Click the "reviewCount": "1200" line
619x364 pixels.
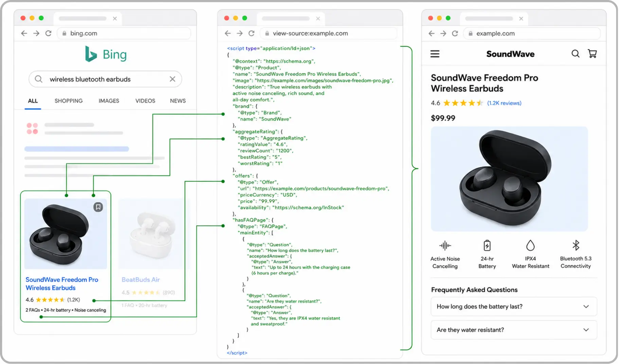266,151
